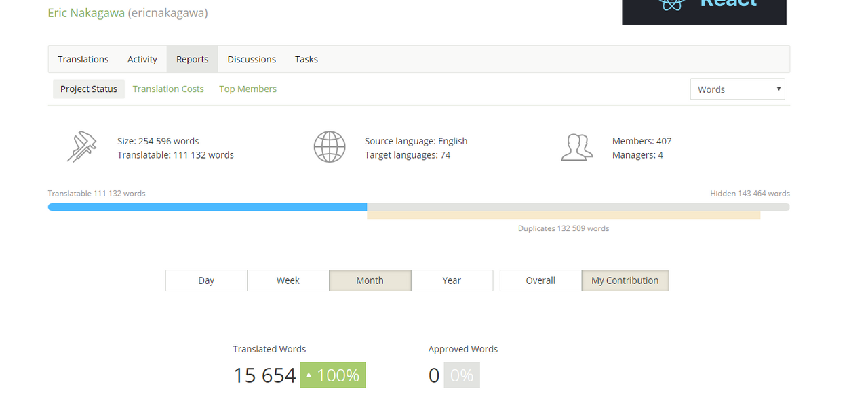Click the grey hidden words bar
The width and height of the screenshot is (868, 418).
[x=578, y=207]
